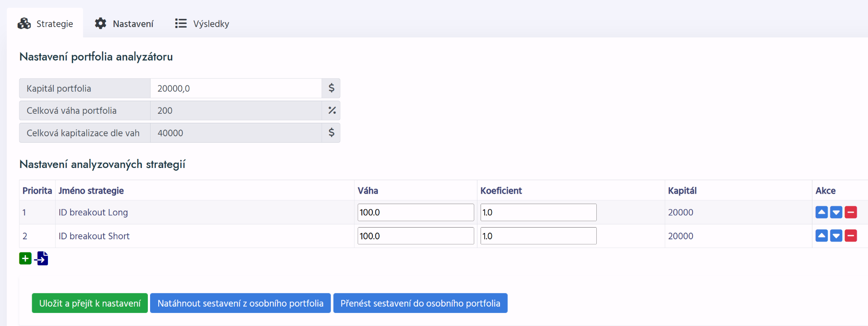Click Přenést sestavení do osobního portfolia
868x326 pixels.
[x=420, y=303]
